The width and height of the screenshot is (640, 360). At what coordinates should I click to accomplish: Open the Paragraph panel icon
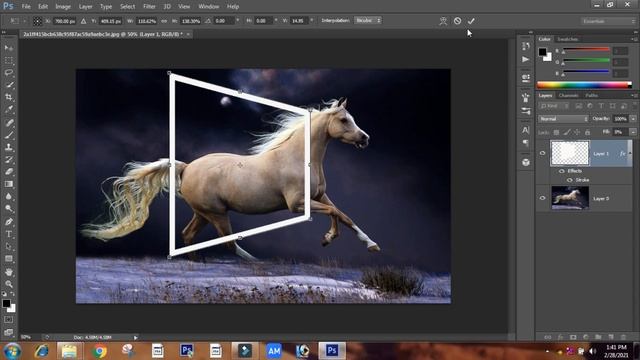pyautogui.click(x=526, y=143)
